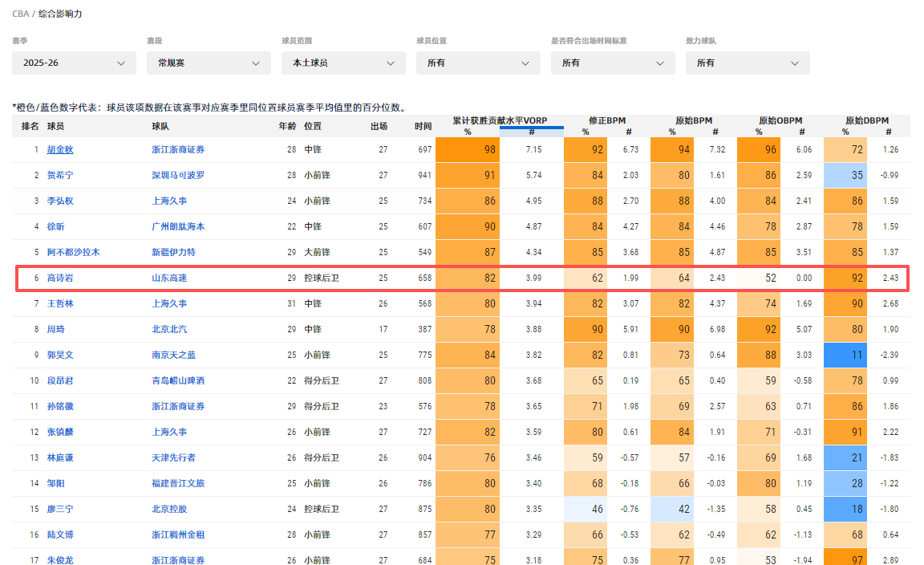Open the 是否符合出场时间标准 dropdown
This screenshot has width=924, height=565.
[613, 63]
